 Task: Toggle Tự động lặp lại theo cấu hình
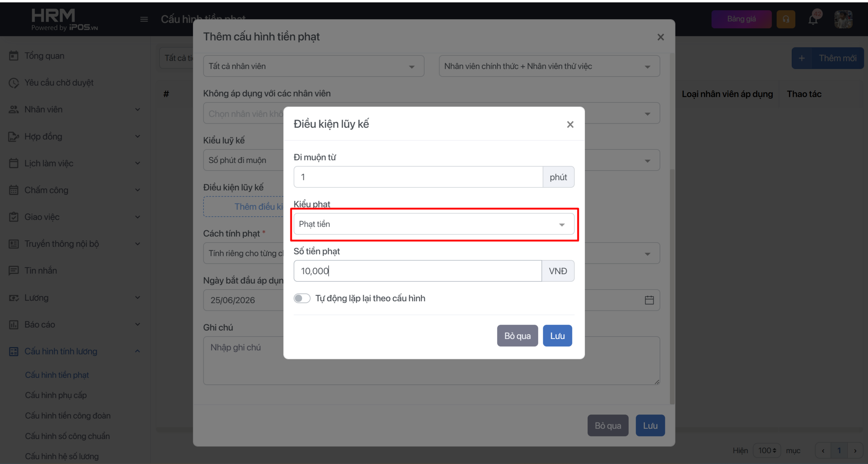point(302,298)
